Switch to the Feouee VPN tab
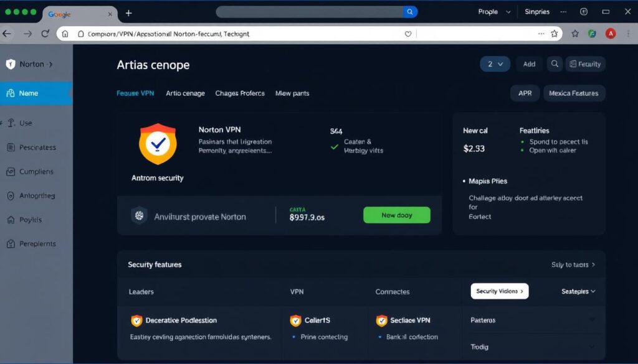The height and width of the screenshot is (364, 638). tap(135, 93)
